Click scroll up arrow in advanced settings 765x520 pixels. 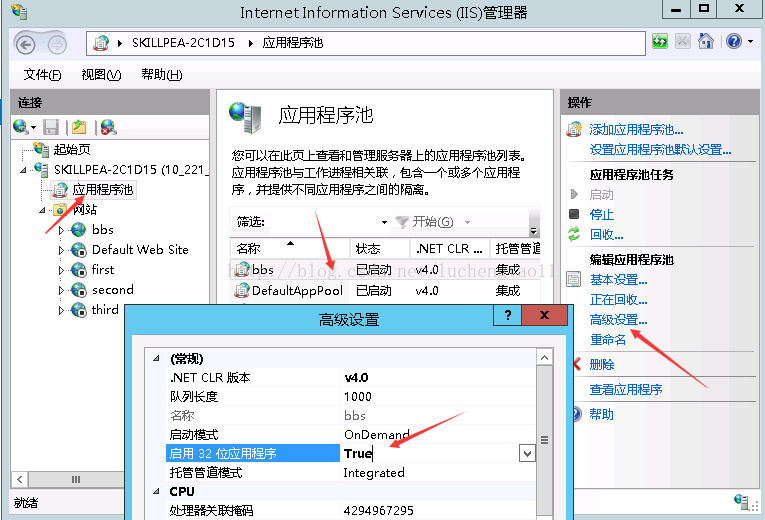click(x=544, y=358)
